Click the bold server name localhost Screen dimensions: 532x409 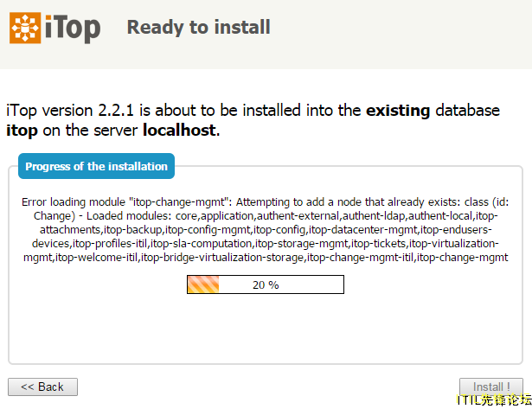tap(181, 131)
